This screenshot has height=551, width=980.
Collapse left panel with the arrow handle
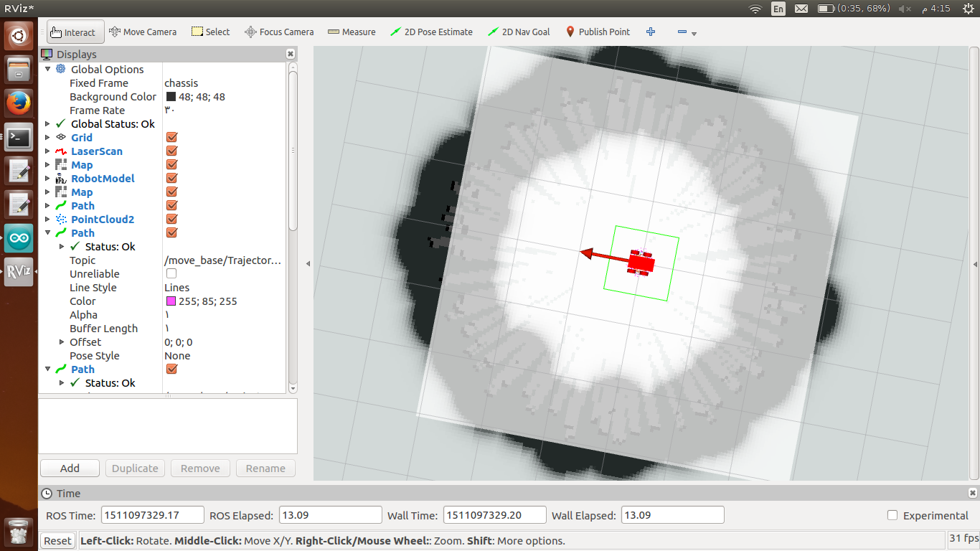[308, 263]
